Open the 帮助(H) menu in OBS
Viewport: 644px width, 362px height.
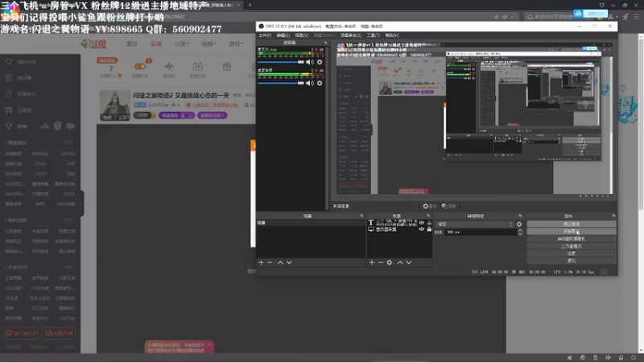pyautogui.click(x=392, y=35)
